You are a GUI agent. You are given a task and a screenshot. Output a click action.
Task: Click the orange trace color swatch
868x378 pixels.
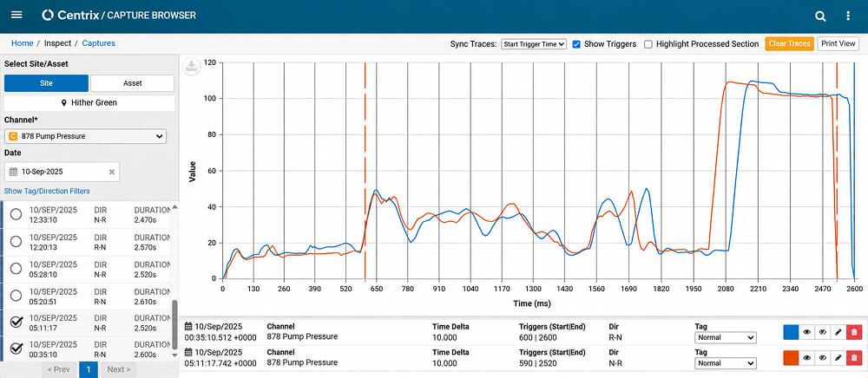click(791, 358)
